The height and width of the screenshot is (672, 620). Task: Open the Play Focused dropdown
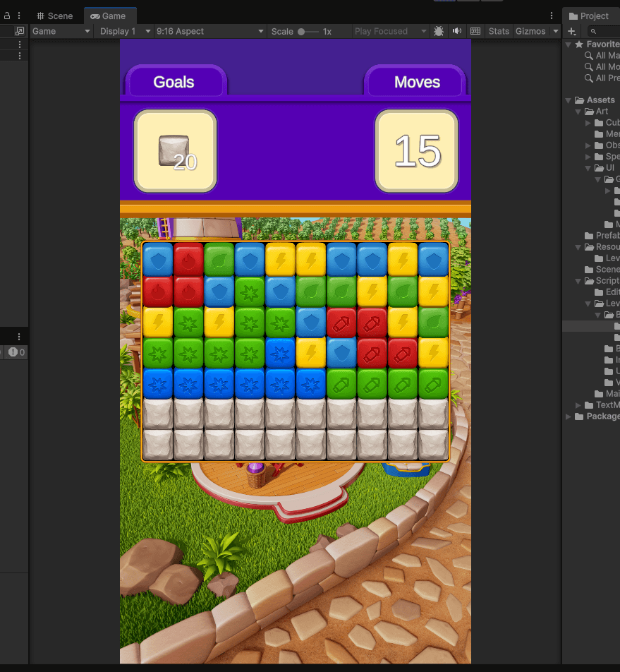coord(391,31)
